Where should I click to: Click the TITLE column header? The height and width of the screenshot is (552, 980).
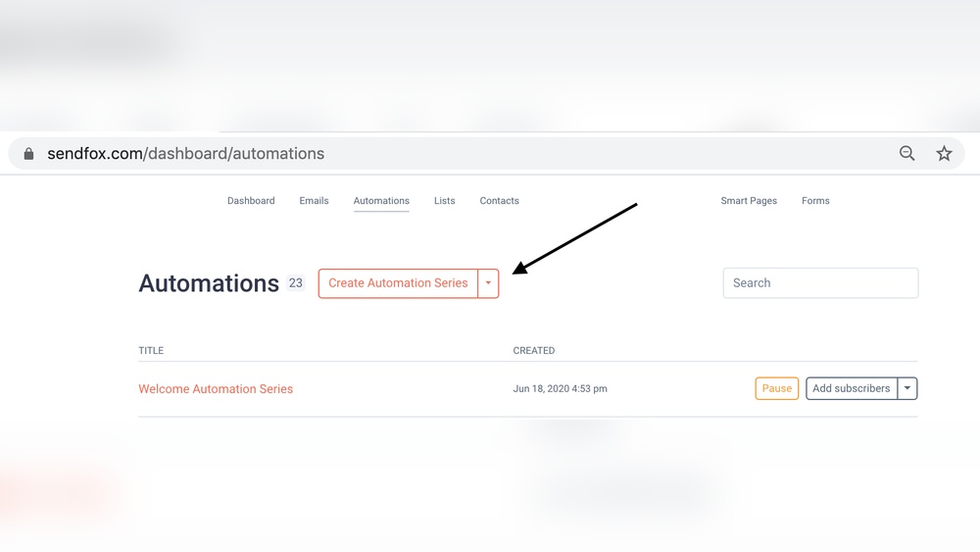(151, 350)
